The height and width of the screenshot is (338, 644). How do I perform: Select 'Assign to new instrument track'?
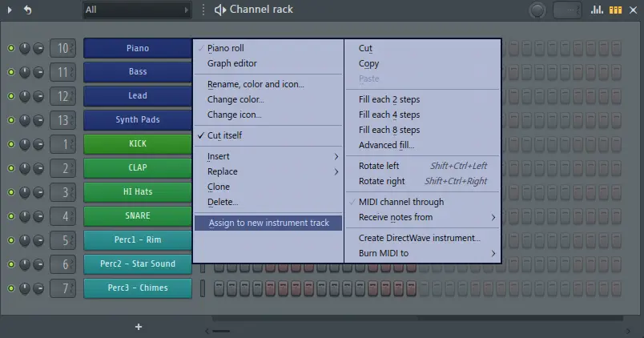tap(268, 223)
